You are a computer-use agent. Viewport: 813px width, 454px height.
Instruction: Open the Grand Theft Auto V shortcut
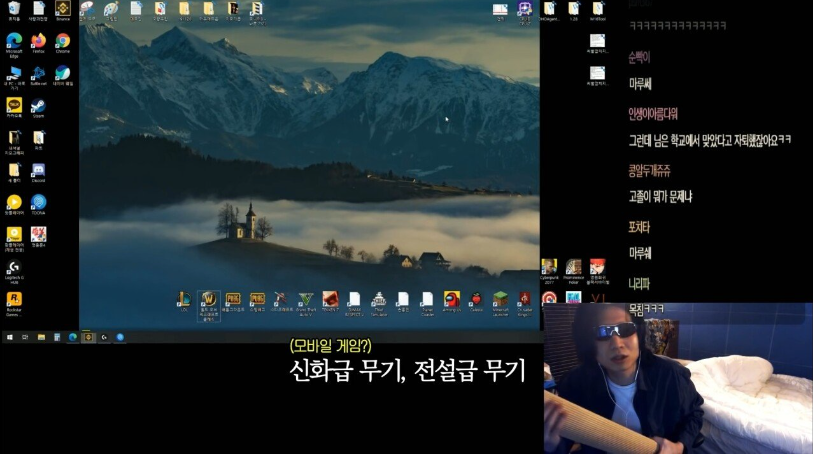click(x=306, y=303)
